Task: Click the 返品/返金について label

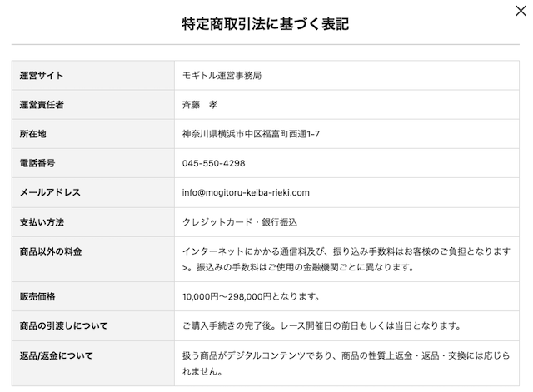Action: (56, 355)
